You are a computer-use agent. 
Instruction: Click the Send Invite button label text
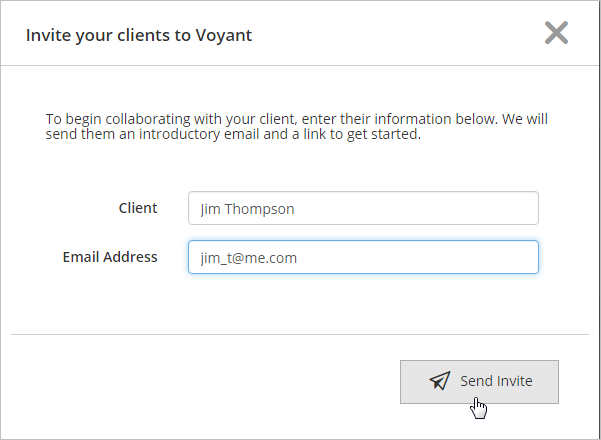click(x=496, y=381)
